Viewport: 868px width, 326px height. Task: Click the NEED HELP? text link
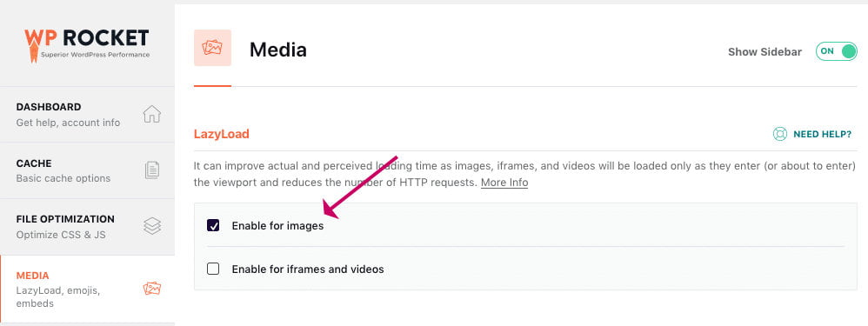(x=823, y=134)
